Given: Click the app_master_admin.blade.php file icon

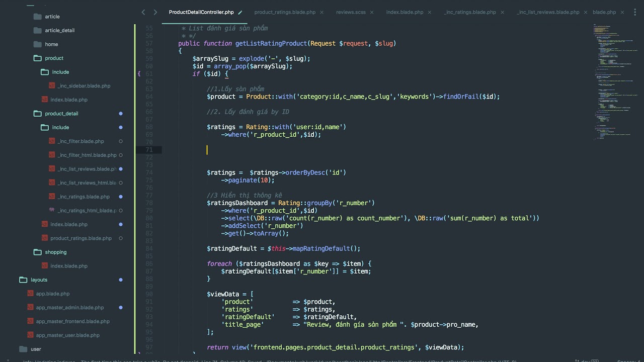Looking at the screenshot, I should coord(30,307).
